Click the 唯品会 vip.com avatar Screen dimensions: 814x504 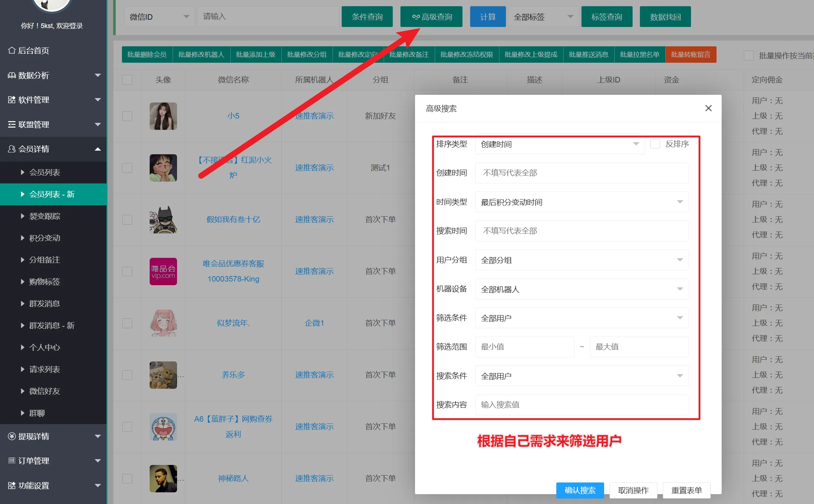coord(163,272)
